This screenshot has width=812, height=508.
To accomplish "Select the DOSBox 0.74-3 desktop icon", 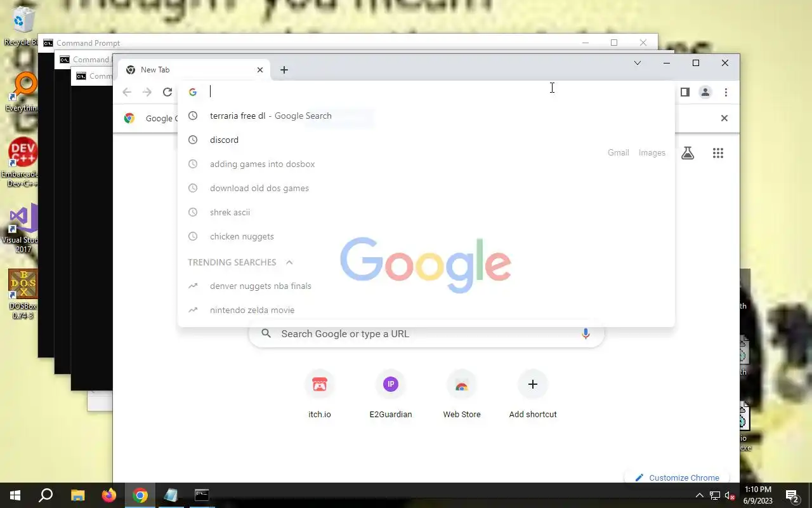I will coord(23,294).
